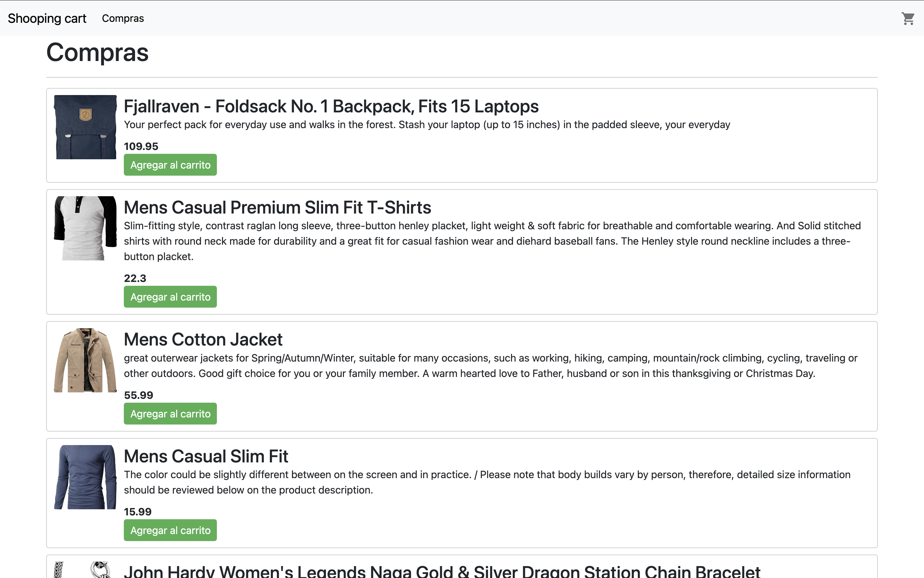Viewport: 924px width, 578px height.
Task: Select the John Hardy Women's Dragon Bracelet title
Action: (442, 571)
